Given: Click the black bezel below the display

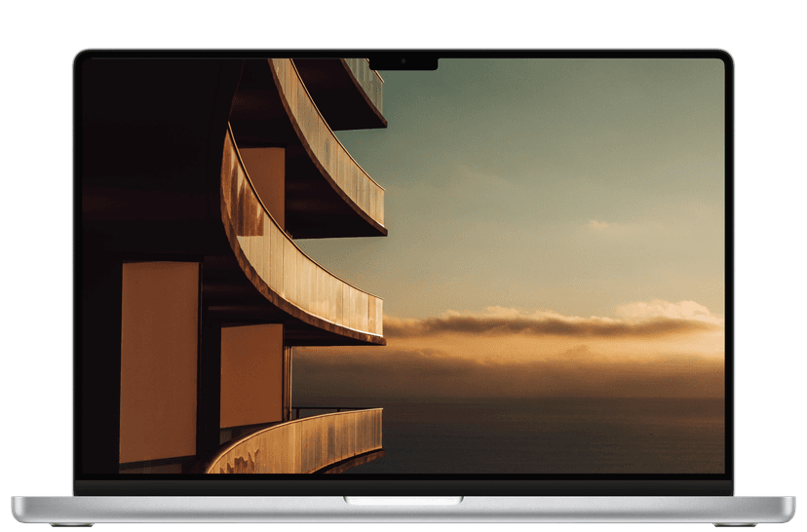Looking at the screenshot, I should tap(403, 484).
